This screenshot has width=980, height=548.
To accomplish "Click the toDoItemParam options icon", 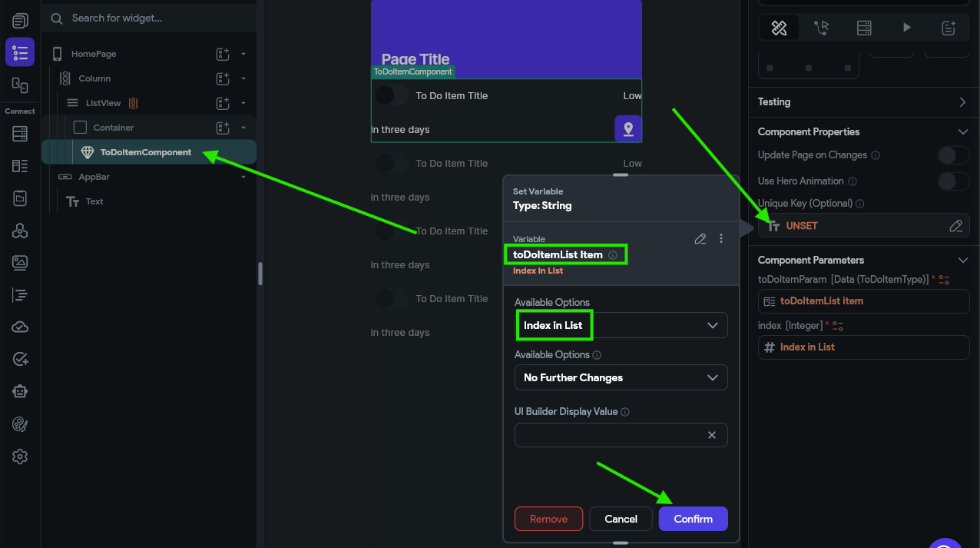I will coord(944,280).
